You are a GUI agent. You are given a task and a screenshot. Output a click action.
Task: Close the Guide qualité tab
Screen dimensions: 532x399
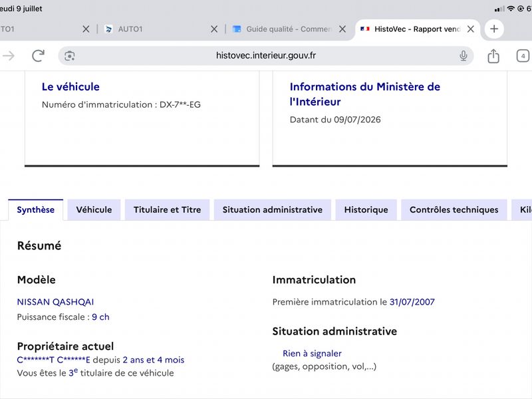point(342,29)
